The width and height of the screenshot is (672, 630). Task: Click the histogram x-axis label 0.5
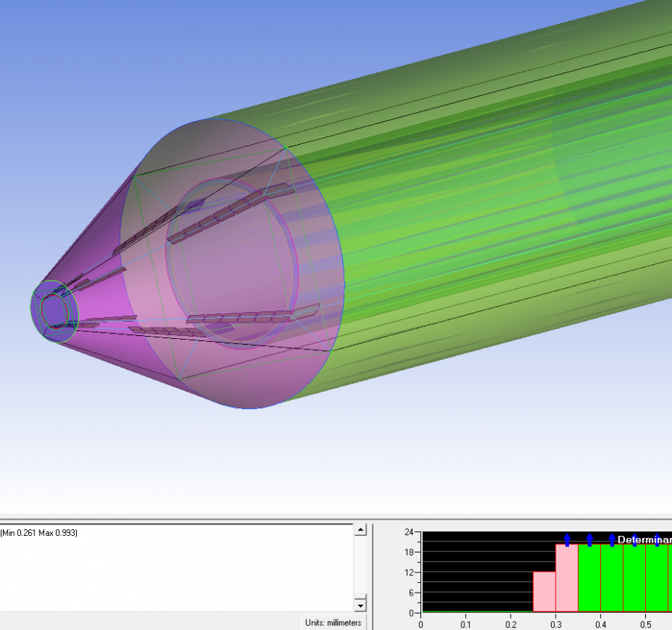pyautogui.click(x=646, y=625)
